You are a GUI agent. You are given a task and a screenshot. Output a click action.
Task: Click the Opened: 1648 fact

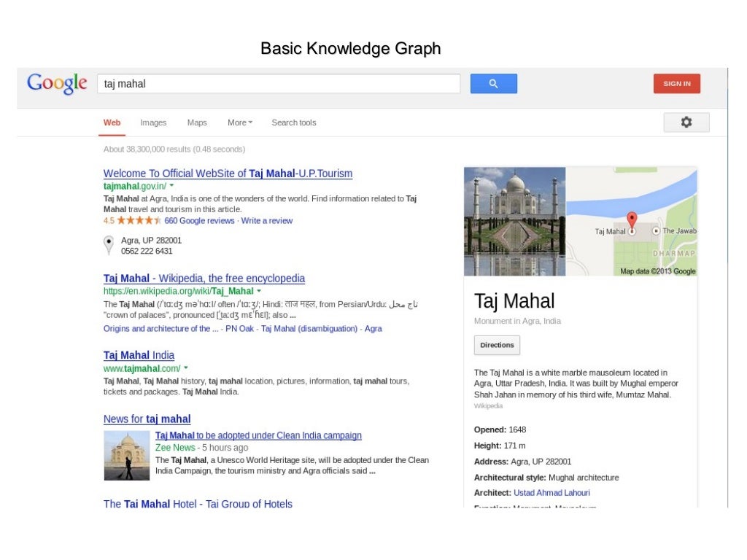click(x=500, y=429)
